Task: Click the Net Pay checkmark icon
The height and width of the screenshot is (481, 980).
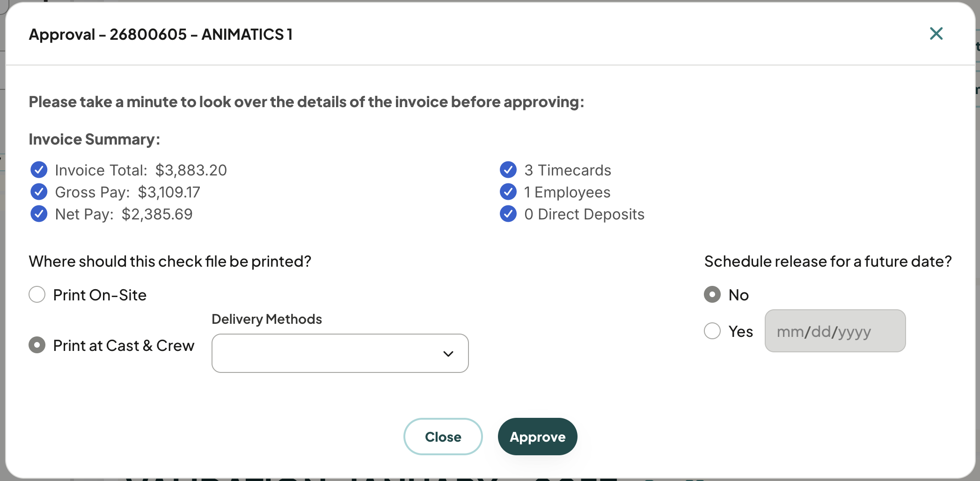Action: pos(39,214)
